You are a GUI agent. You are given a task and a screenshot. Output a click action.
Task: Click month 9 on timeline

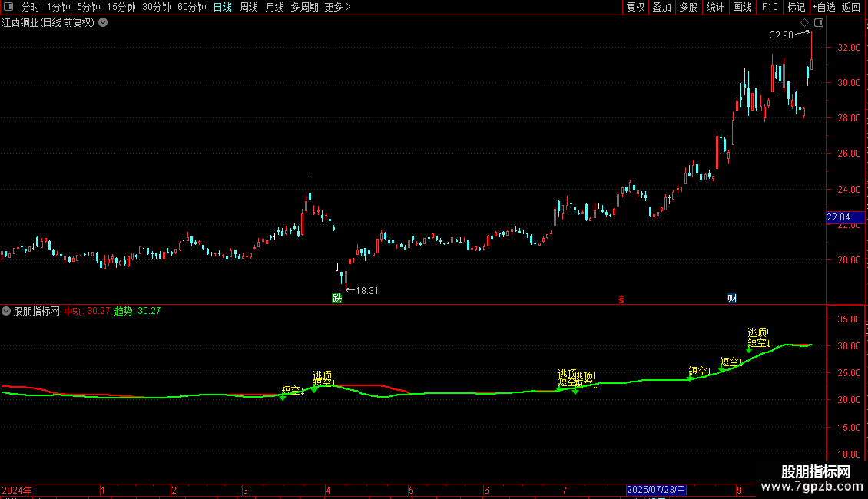click(x=739, y=490)
